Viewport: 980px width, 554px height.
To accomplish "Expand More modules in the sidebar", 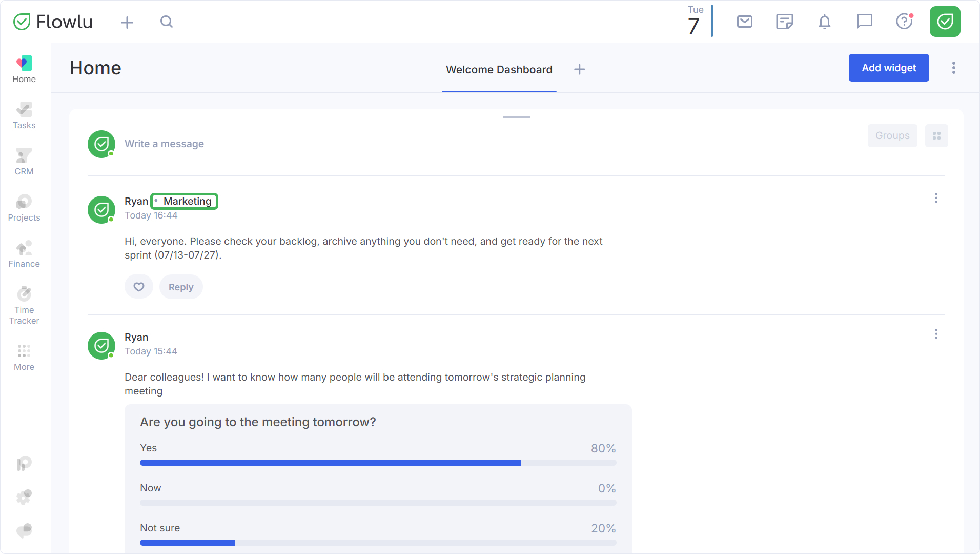I will pos(24,358).
